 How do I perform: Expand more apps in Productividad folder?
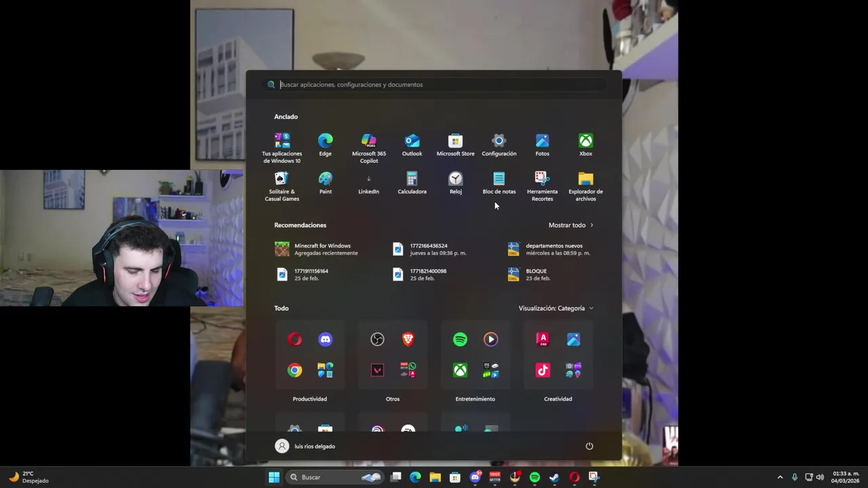tap(325, 370)
